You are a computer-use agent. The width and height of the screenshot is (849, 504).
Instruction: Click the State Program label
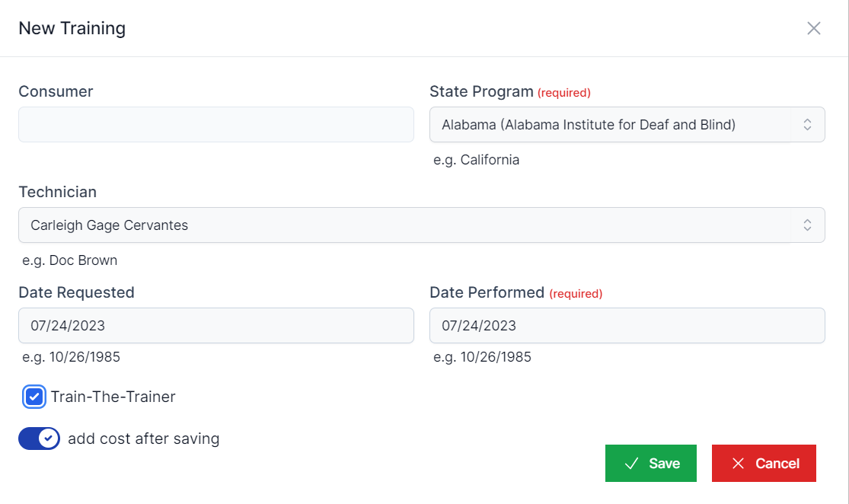(481, 91)
